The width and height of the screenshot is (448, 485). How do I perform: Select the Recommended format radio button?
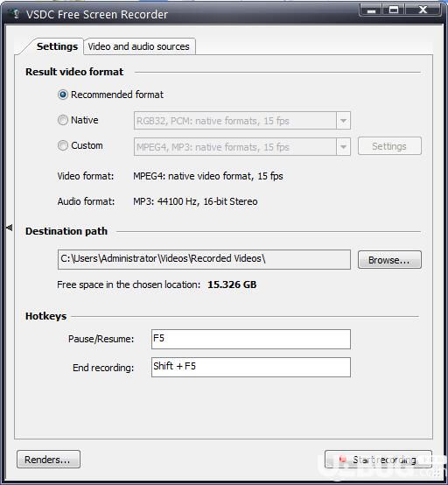(63, 95)
